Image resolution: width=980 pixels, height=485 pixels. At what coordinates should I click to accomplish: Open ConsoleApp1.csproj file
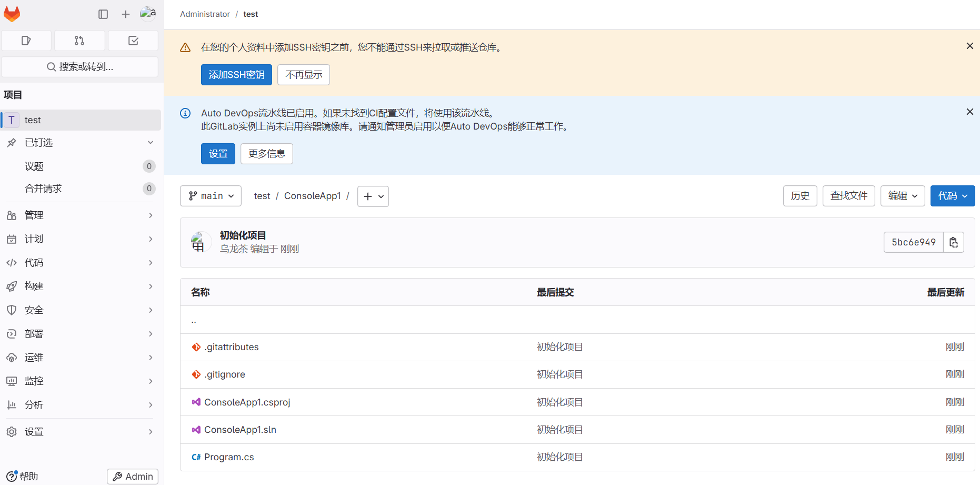247,402
